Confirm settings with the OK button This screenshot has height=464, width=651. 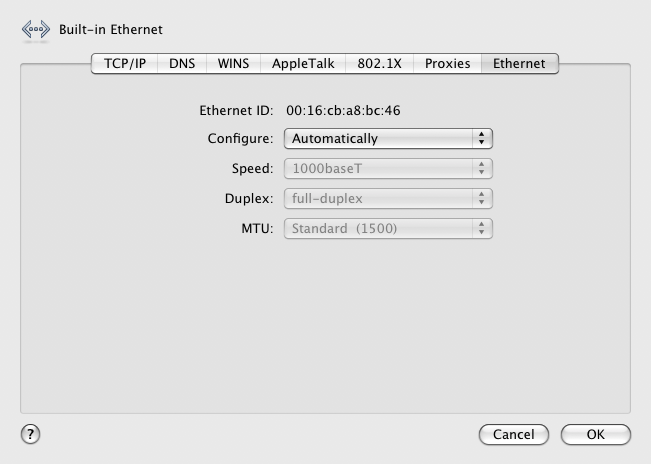tap(596, 435)
